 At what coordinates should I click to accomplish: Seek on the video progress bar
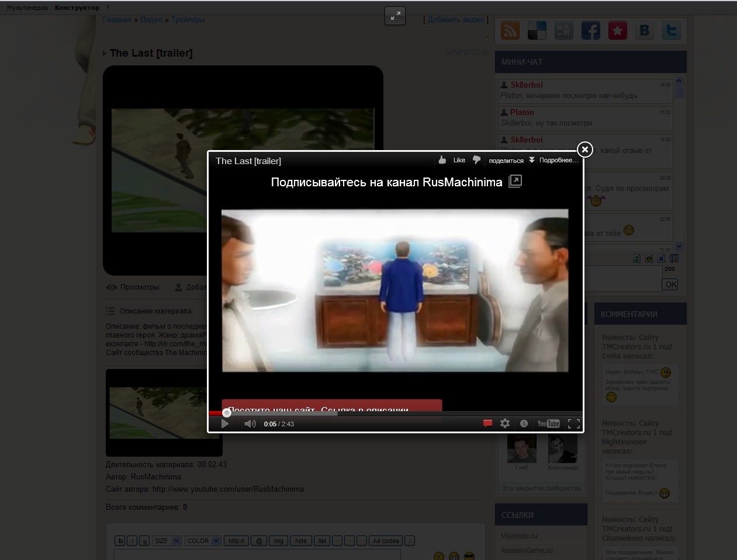[395, 413]
